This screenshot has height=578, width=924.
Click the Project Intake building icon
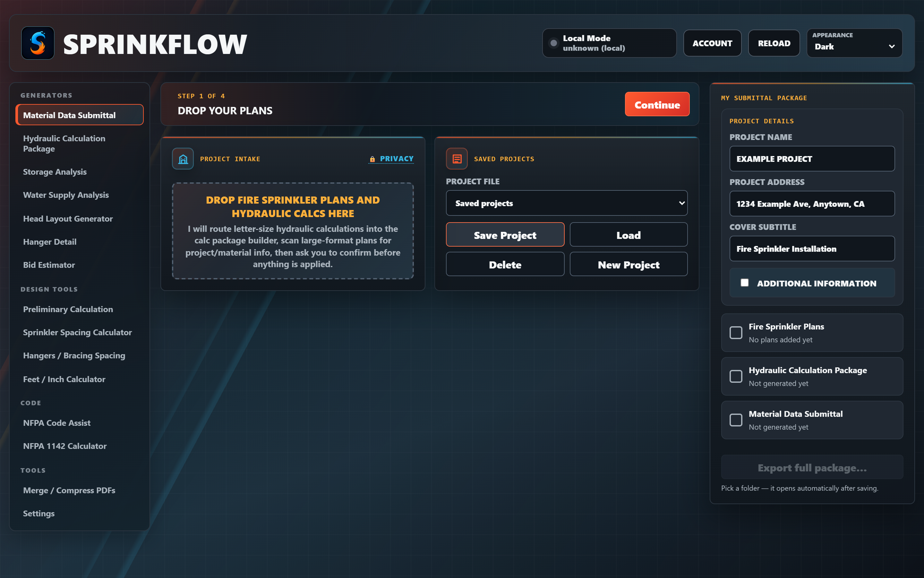pyautogui.click(x=183, y=159)
